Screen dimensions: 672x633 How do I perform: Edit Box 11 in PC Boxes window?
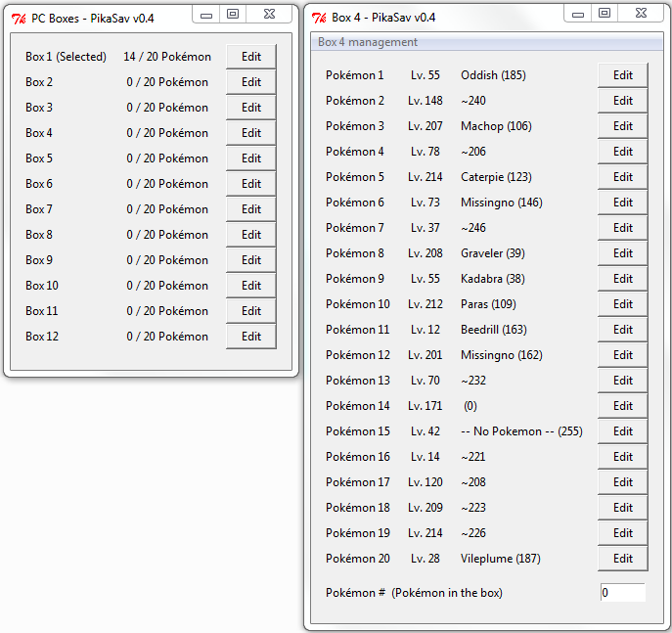pos(251,311)
